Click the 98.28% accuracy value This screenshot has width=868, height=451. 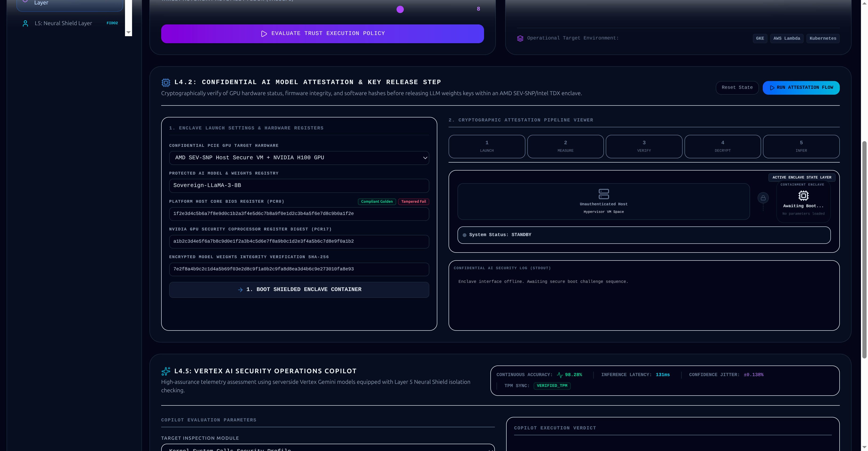(574, 375)
